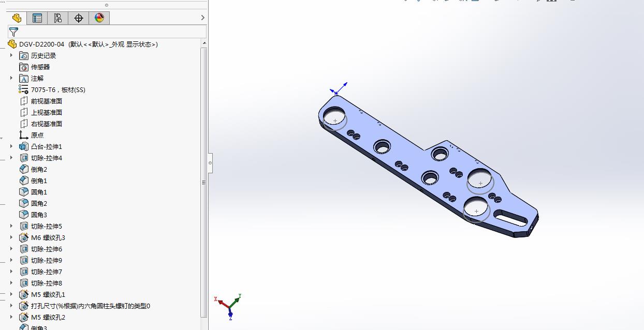
Task: Click the 历史记录 history folder icon
Action: pos(24,55)
